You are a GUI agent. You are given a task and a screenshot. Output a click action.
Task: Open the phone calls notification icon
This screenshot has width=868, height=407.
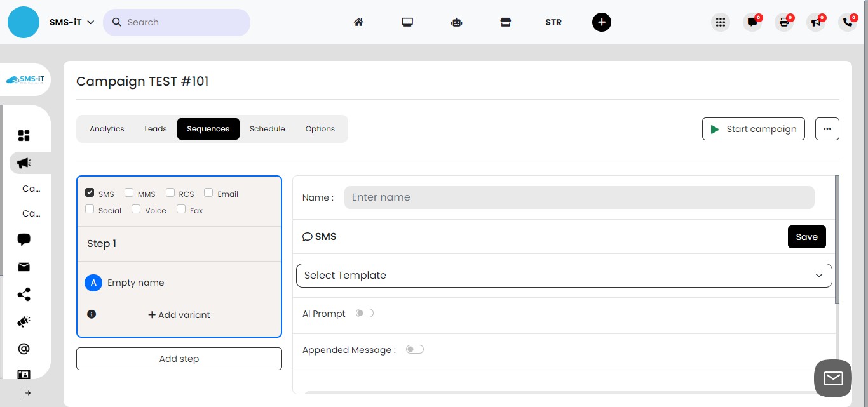point(847,22)
